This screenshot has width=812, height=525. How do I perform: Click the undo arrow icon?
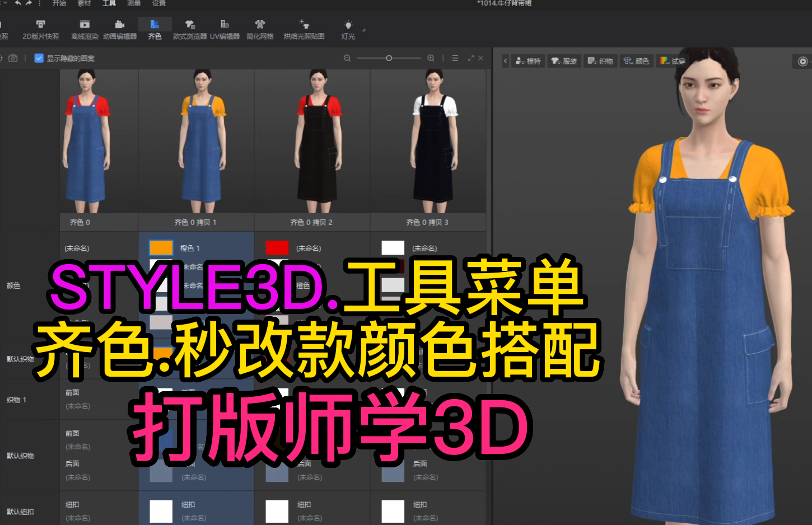coord(18,3)
